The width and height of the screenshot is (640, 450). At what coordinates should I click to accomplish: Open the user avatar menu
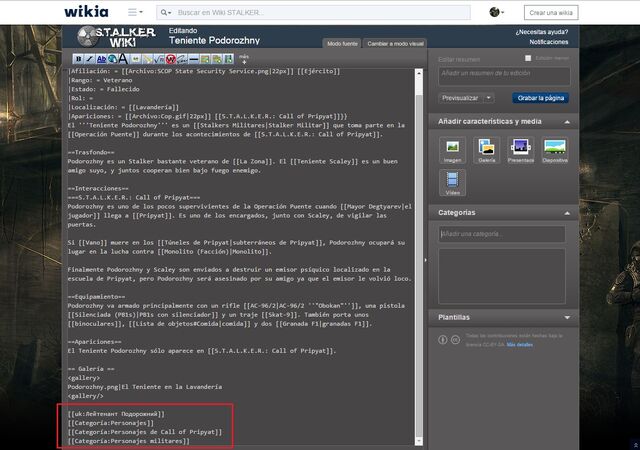click(496, 12)
